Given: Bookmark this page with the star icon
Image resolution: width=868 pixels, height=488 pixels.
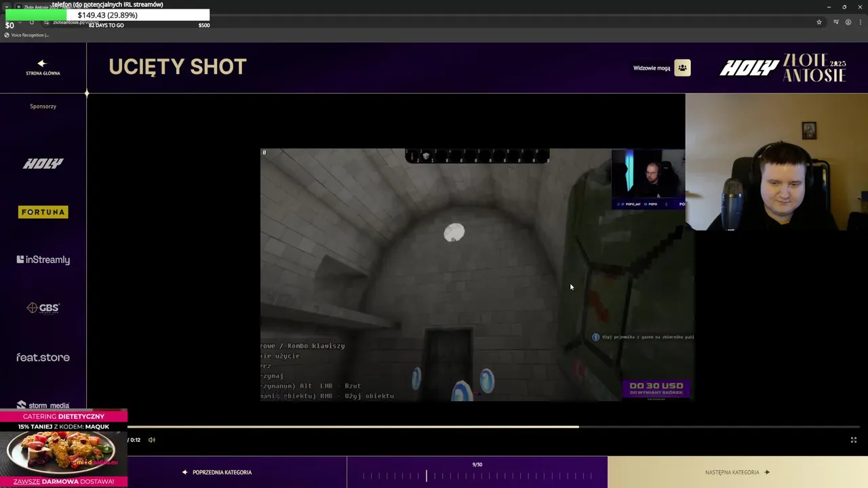Looking at the screenshot, I should [819, 22].
